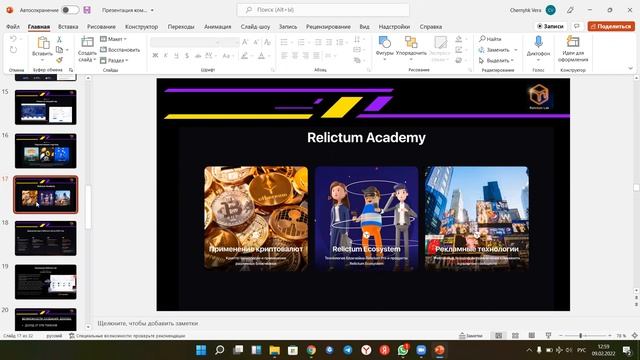Switch to the Вставка tab
The height and width of the screenshot is (360, 640).
(68, 27)
